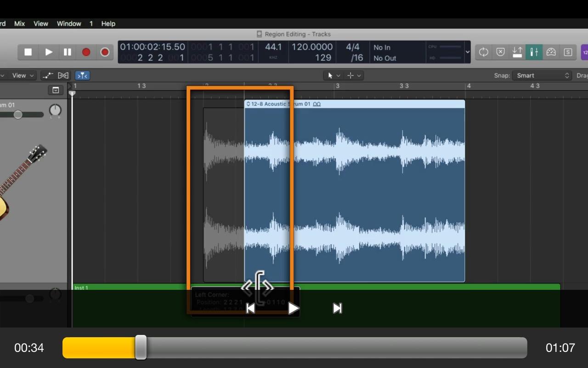Click bar 3 on the ruler

click(x=337, y=86)
